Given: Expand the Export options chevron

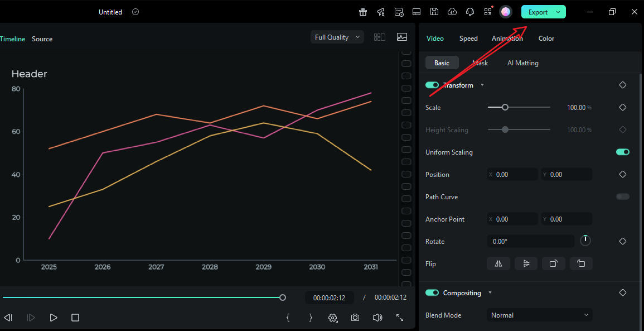Looking at the screenshot, I should point(559,11).
